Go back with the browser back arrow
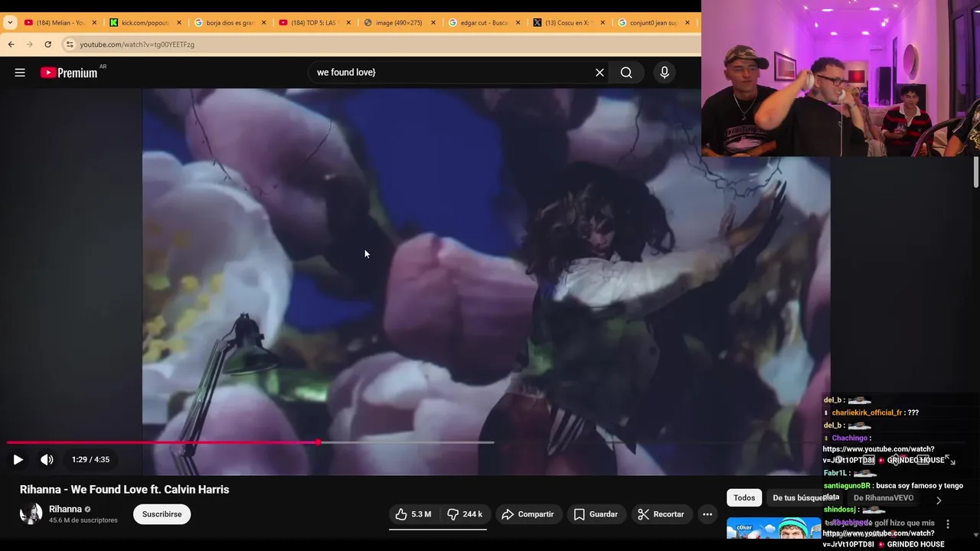 coord(11,44)
